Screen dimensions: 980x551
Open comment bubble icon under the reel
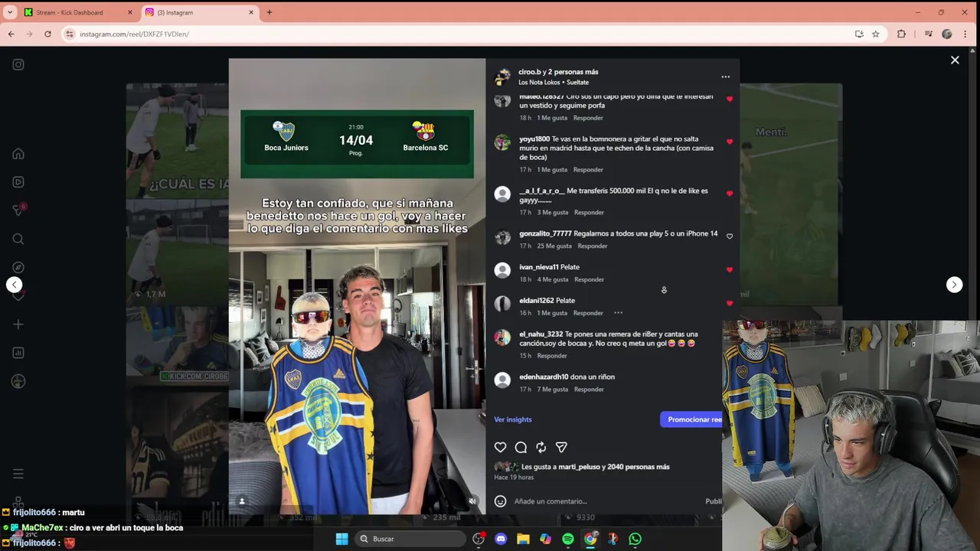[x=521, y=447]
